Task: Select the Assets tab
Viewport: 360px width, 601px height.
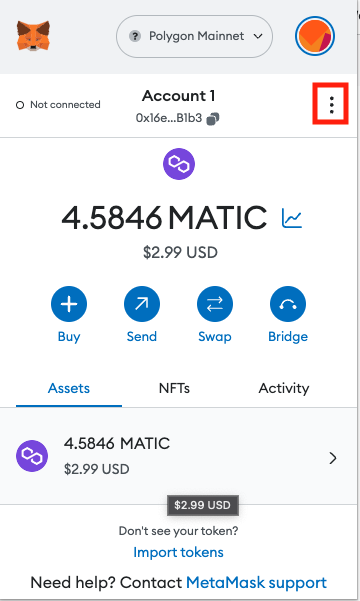Action: [x=69, y=388]
